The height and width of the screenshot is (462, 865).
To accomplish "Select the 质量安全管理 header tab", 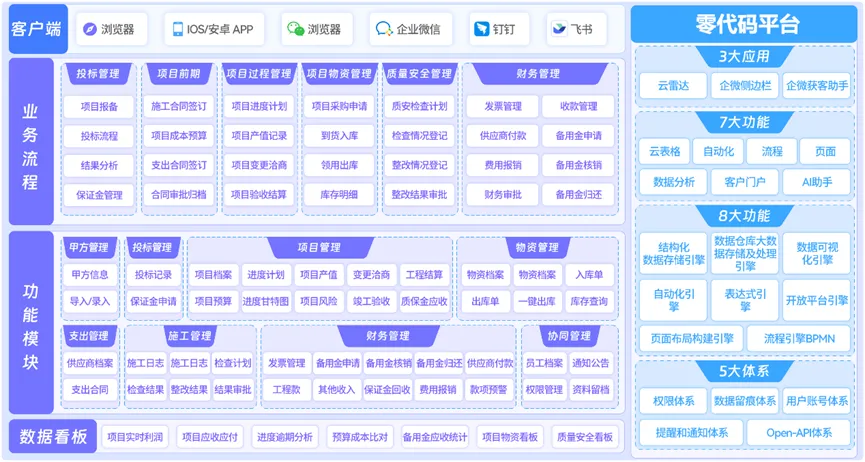I will (x=419, y=74).
